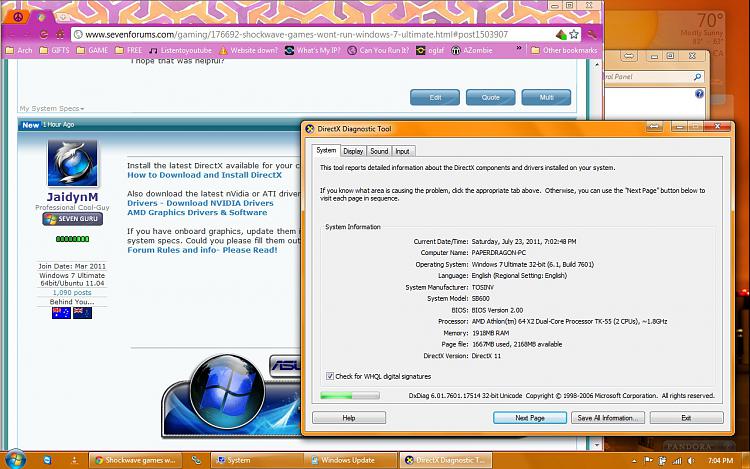The height and width of the screenshot is (469, 750).
Task: Click JaidynM's avatar image
Action: [x=72, y=163]
